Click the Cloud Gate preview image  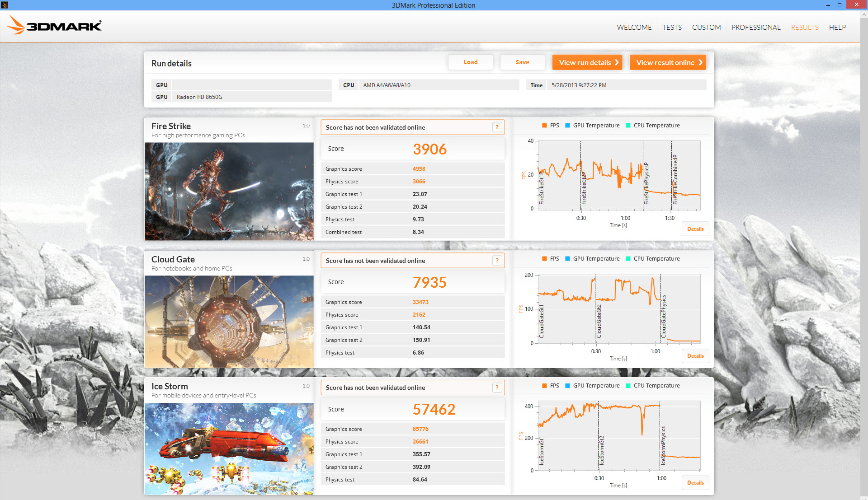(229, 322)
